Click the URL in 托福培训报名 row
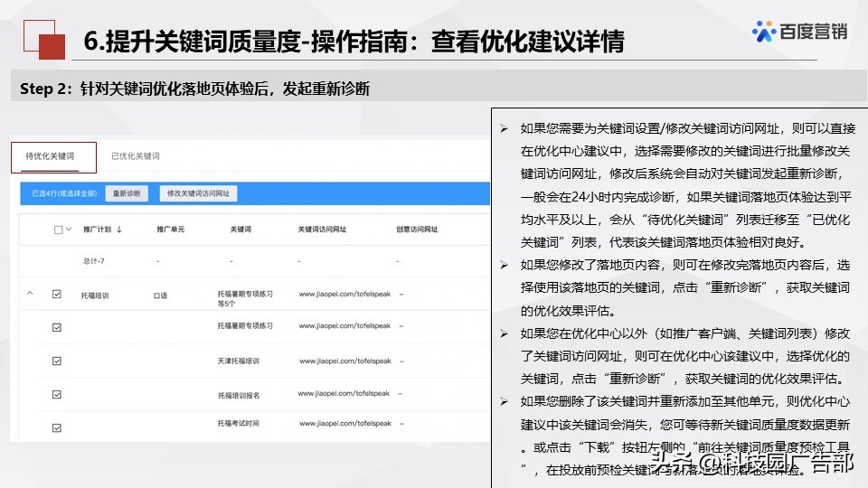The image size is (868, 488). tap(344, 393)
